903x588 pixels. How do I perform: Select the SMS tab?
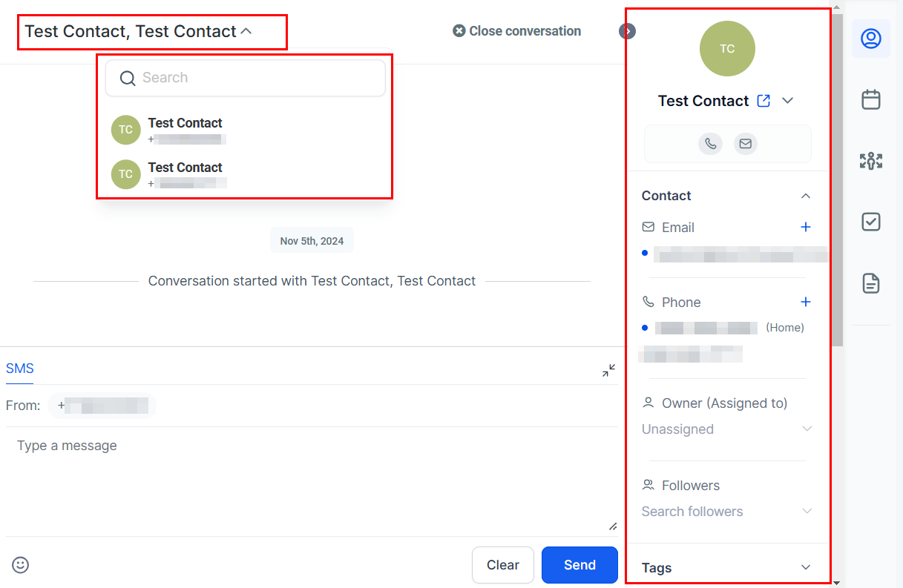pyautogui.click(x=20, y=369)
